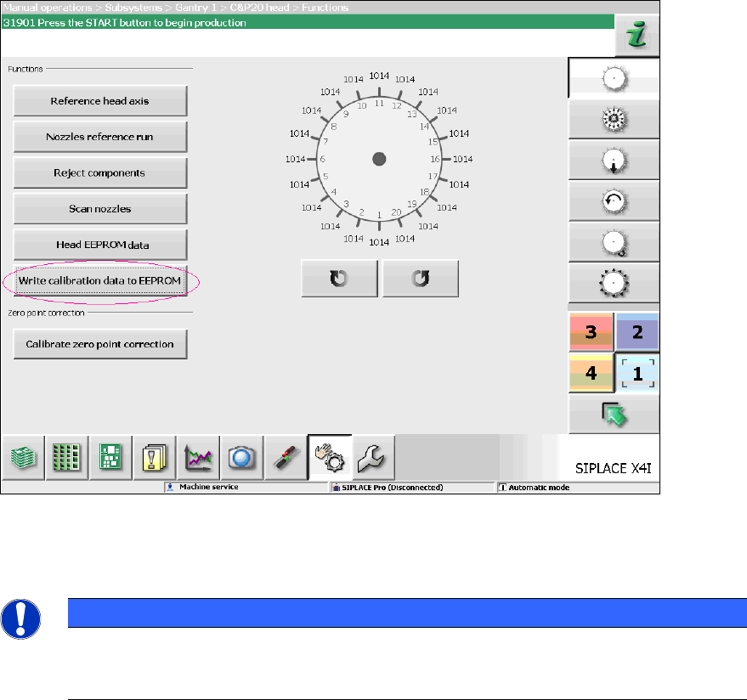Click Reference head axis button

100,101
